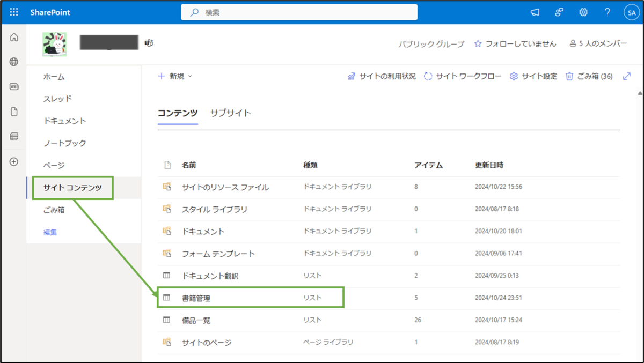Open the サイトのページ library
This screenshot has height=363, width=644.
click(207, 342)
